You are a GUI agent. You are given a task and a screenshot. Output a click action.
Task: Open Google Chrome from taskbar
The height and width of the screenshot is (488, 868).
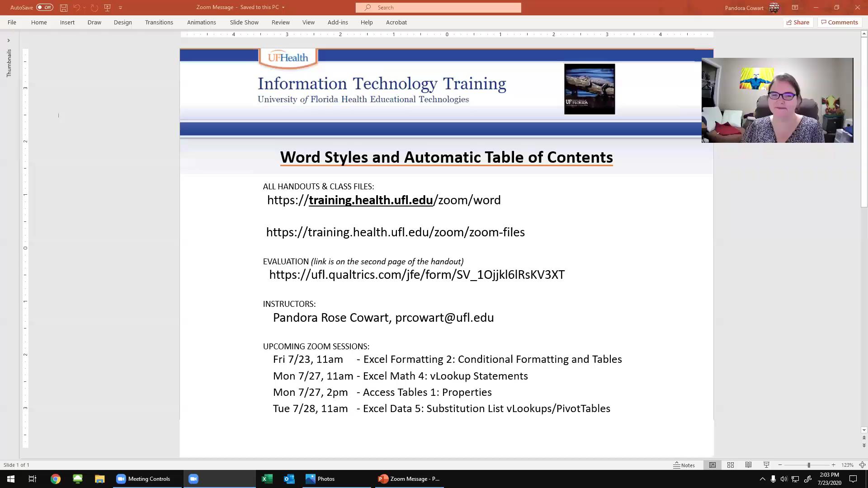(56, 479)
